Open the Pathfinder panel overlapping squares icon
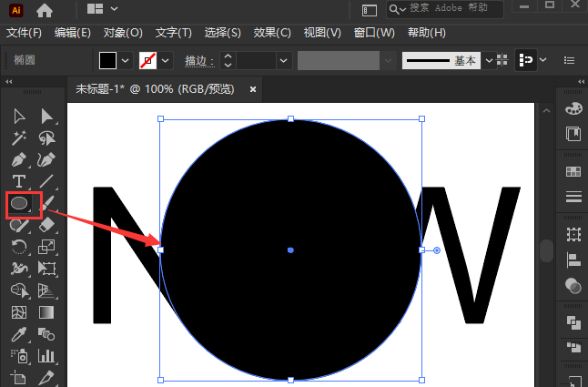The width and height of the screenshot is (588, 387). (573, 322)
